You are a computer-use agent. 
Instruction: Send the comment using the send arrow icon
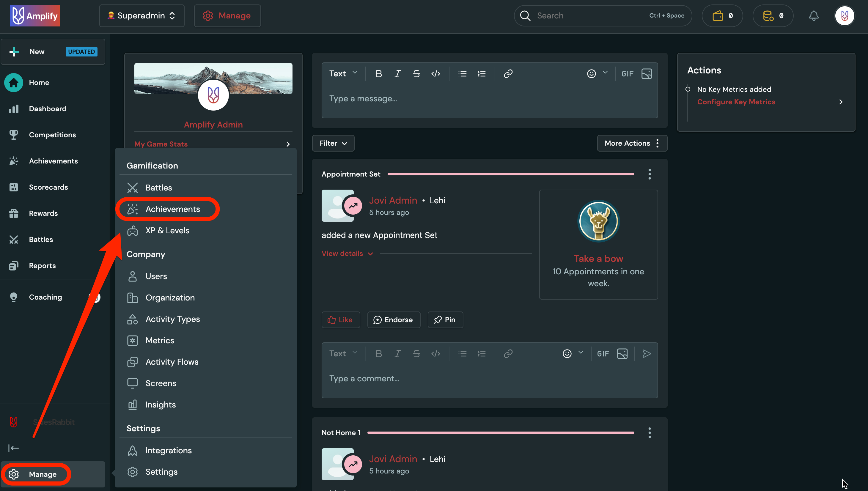coord(647,353)
